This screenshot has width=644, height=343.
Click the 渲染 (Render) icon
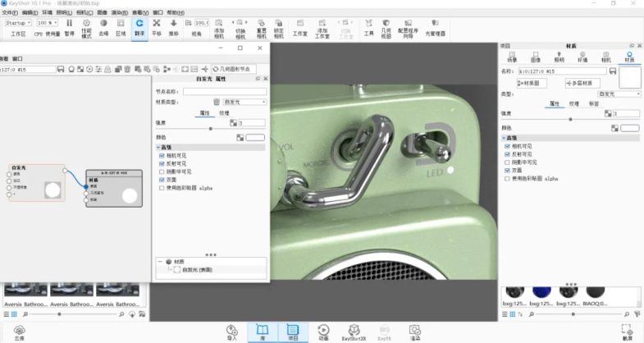point(415,329)
